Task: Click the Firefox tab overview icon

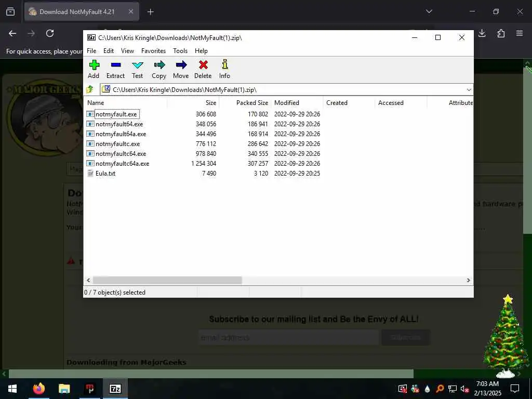Action: tap(10, 11)
